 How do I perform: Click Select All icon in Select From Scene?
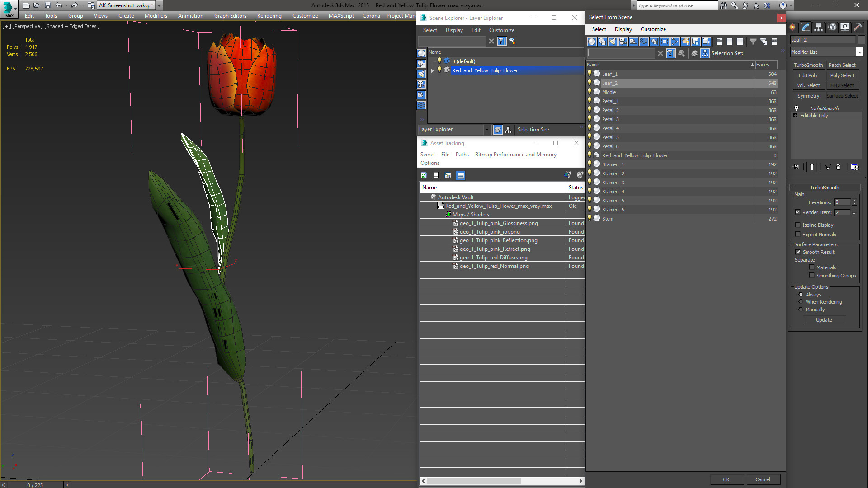(719, 42)
